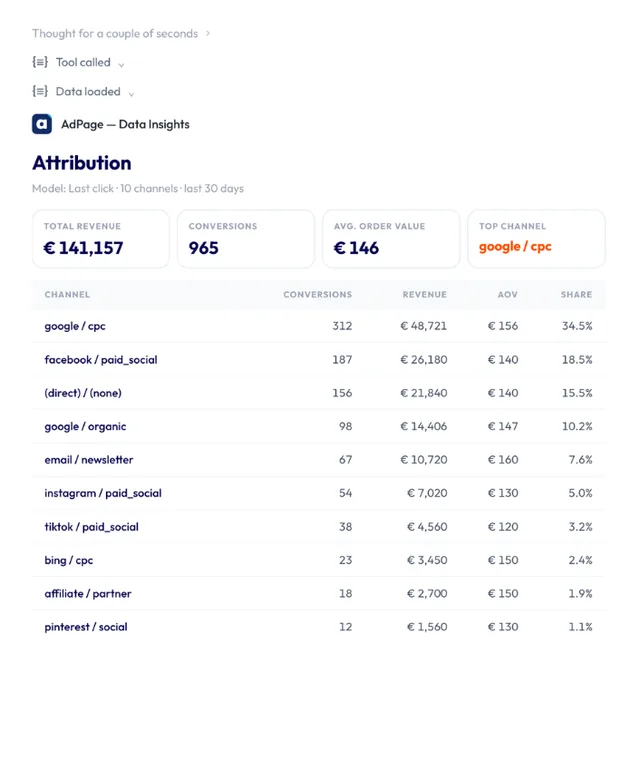Viewport: 640px width, 780px height.
Task: Click the Tool called label
Action: pyautogui.click(x=83, y=62)
